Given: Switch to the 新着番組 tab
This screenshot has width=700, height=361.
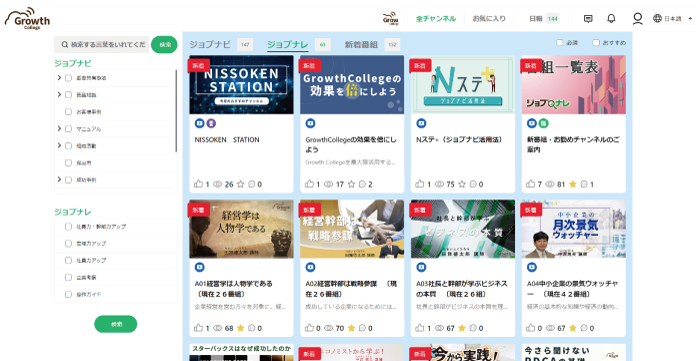Looking at the screenshot, I should coord(361,44).
